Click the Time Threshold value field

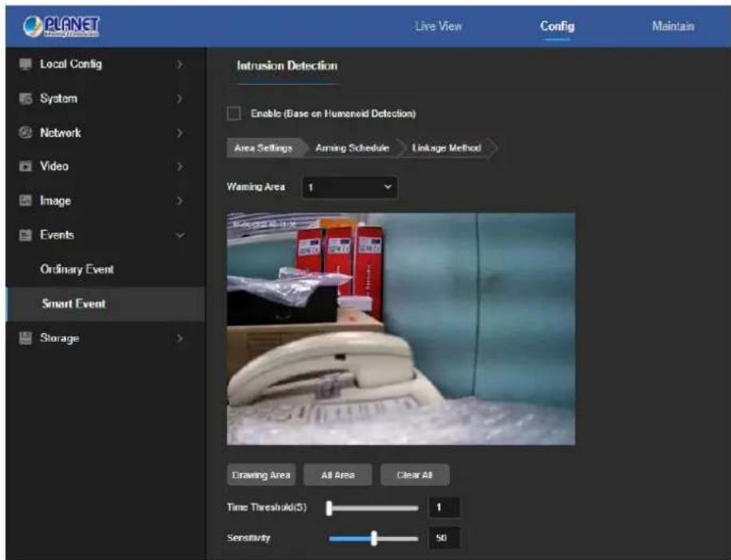point(444,507)
